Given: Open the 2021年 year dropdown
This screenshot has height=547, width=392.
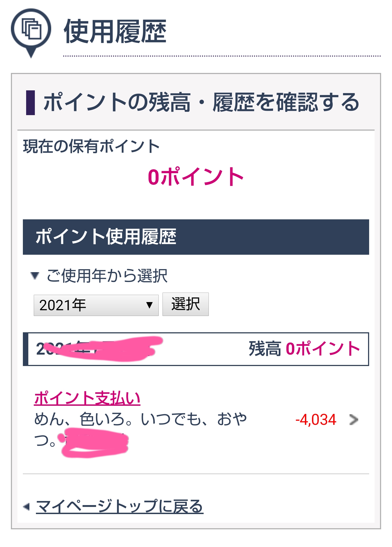Looking at the screenshot, I should point(96,305).
